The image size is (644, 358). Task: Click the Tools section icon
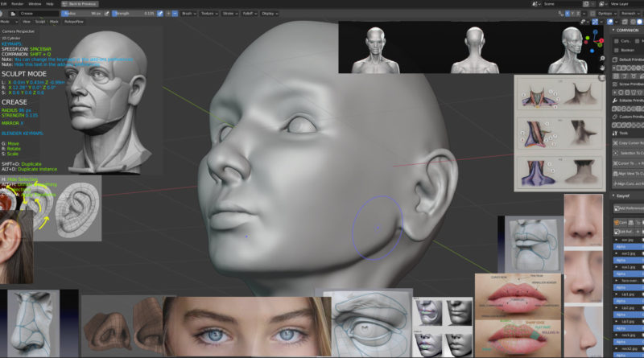click(x=615, y=134)
